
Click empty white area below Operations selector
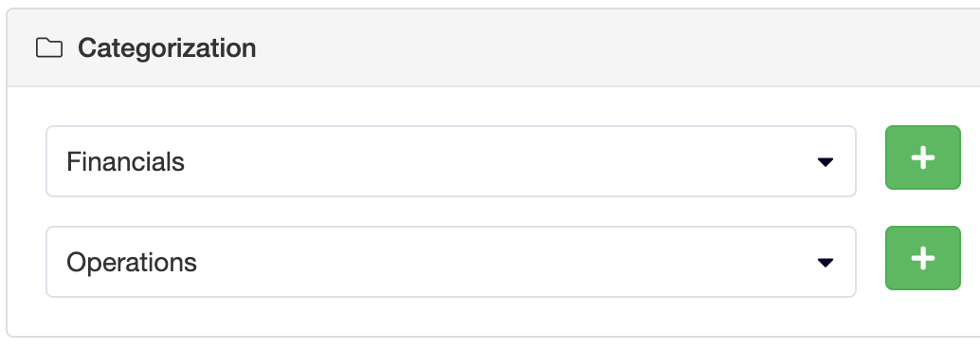450,317
